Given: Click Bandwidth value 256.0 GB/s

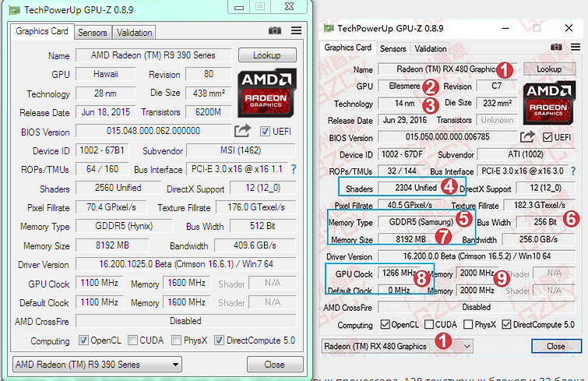Looking at the screenshot, I should [538, 239].
